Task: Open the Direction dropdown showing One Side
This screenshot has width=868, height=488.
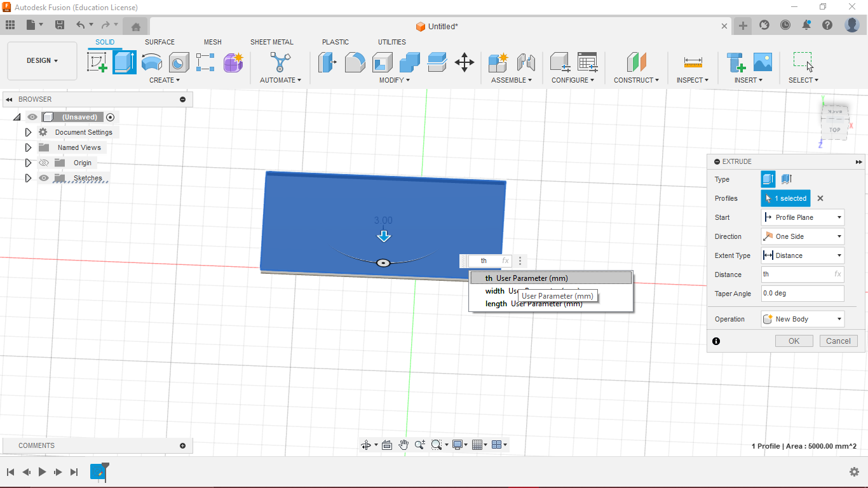Action: click(x=803, y=236)
